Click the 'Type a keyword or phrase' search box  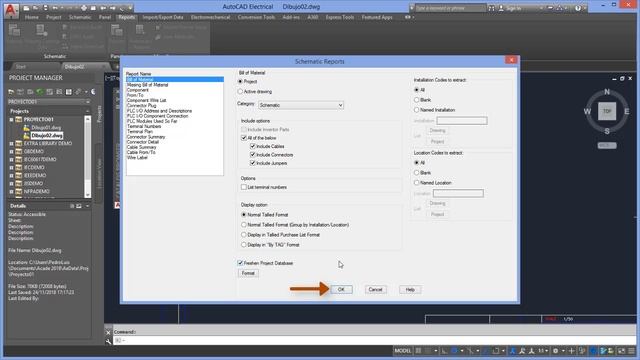tap(450, 8)
